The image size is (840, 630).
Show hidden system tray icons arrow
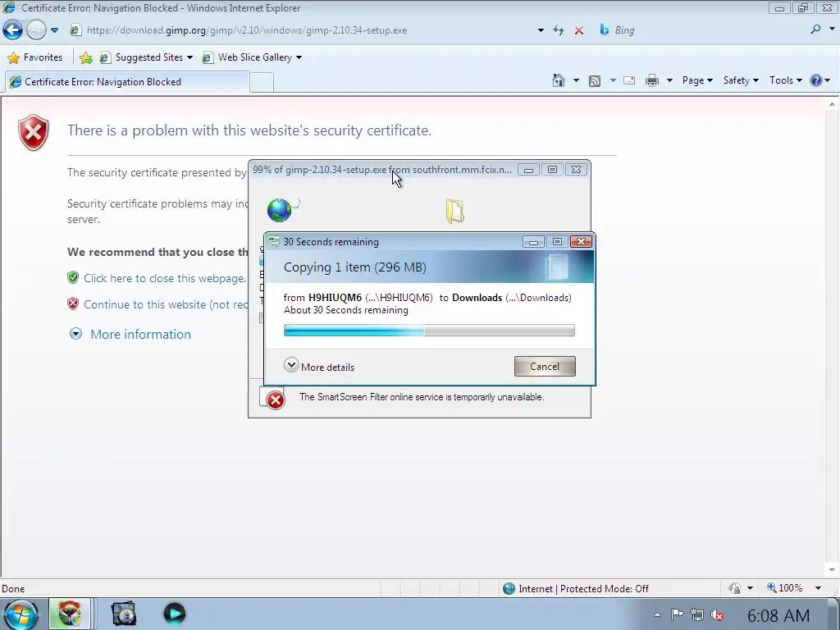click(657, 615)
